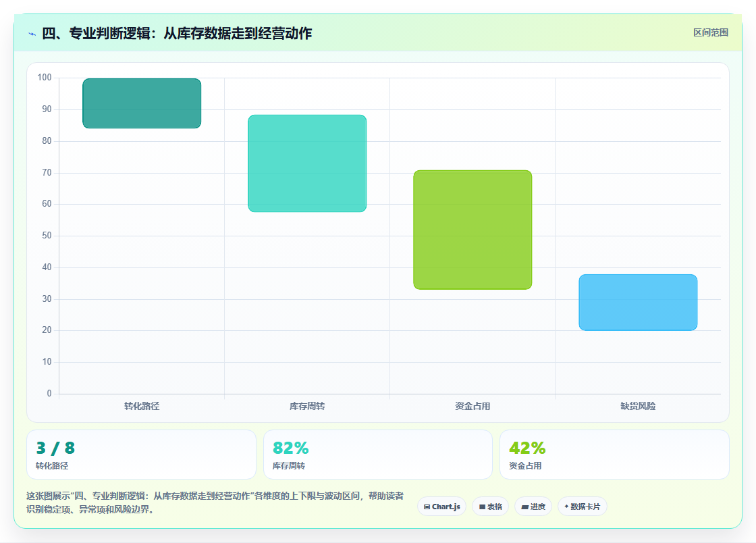Viewport: 756px width, 543px height.
Task: Select the 缺货风险 blue range bar
Action: tap(638, 303)
